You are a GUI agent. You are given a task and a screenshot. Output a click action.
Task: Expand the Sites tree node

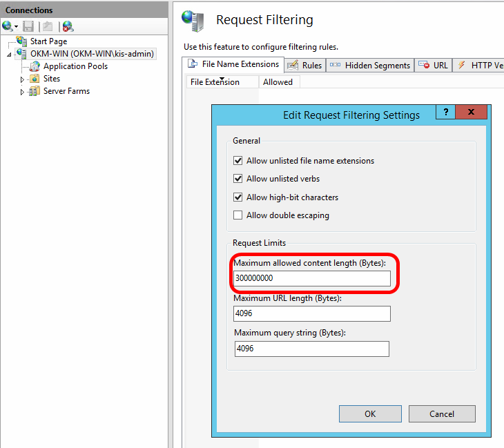click(x=22, y=79)
